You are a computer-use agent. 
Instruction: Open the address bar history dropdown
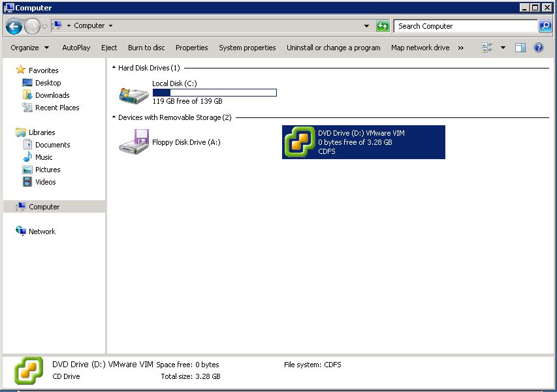click(366, 26)
